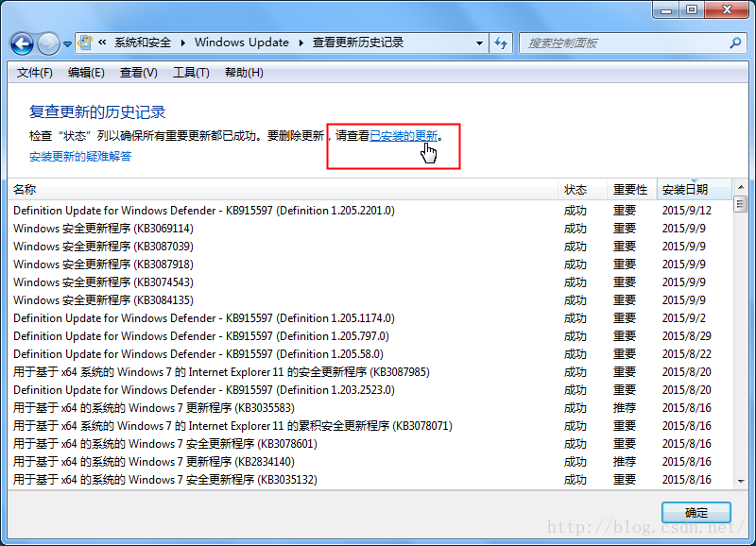Screen dimensions: 756x546
Task: Select Windows 安全更新程序 (KB3069114) row
Action: click(x=370, y=229)
